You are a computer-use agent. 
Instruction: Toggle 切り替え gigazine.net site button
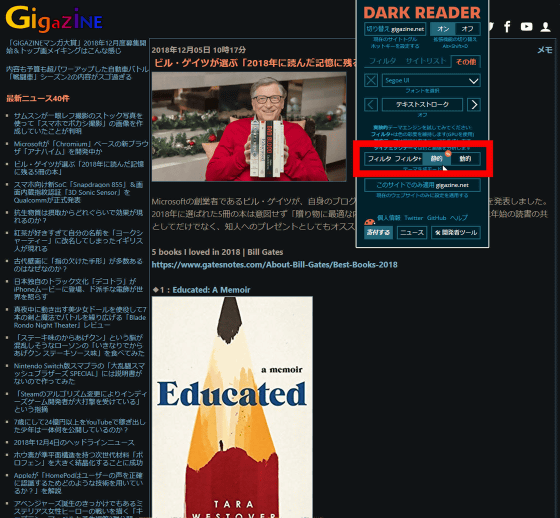click(x=395, y=29)
